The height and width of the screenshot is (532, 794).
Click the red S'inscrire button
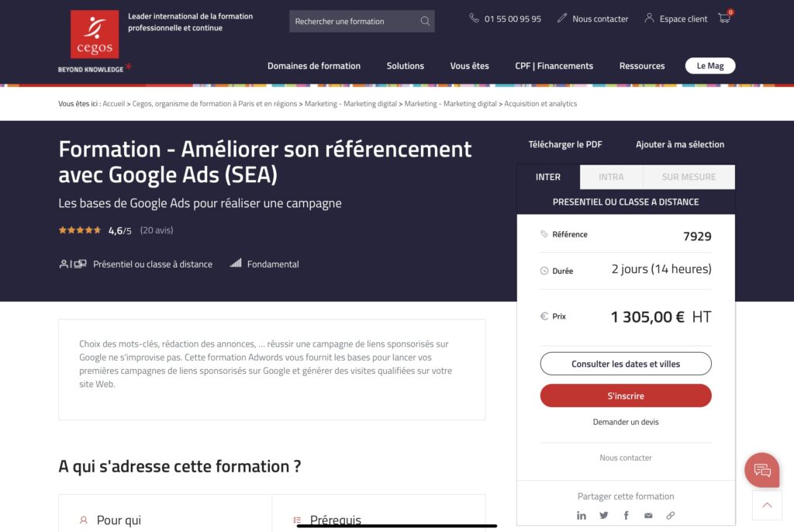(x=626, y=396)
